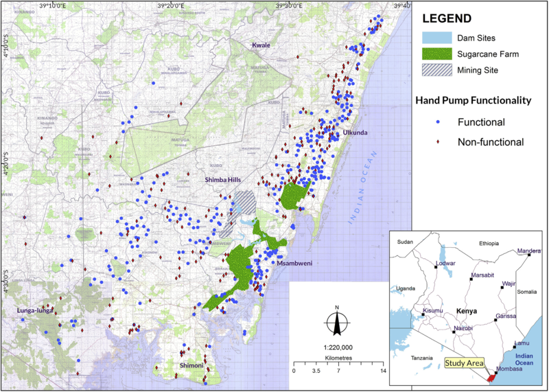Click the Shimoni label near the coast
The image size is (549, 392).
[x=191, y=366]
